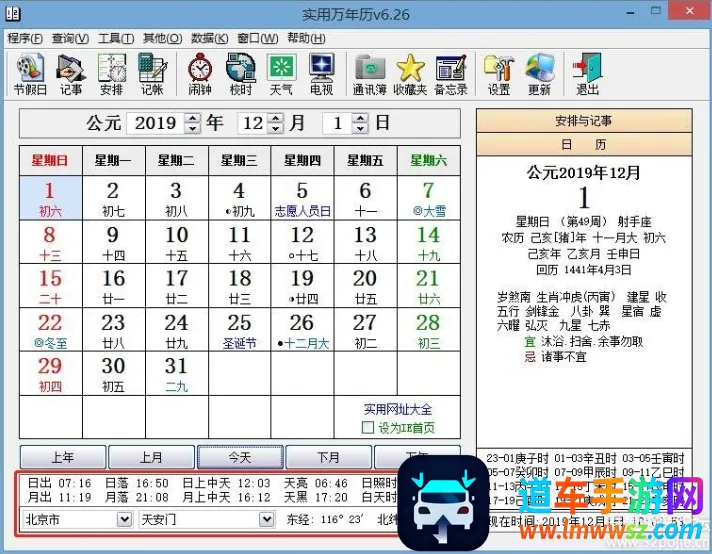
Task: Expand the 天安门 location dropdown
Action: [266, 520]
